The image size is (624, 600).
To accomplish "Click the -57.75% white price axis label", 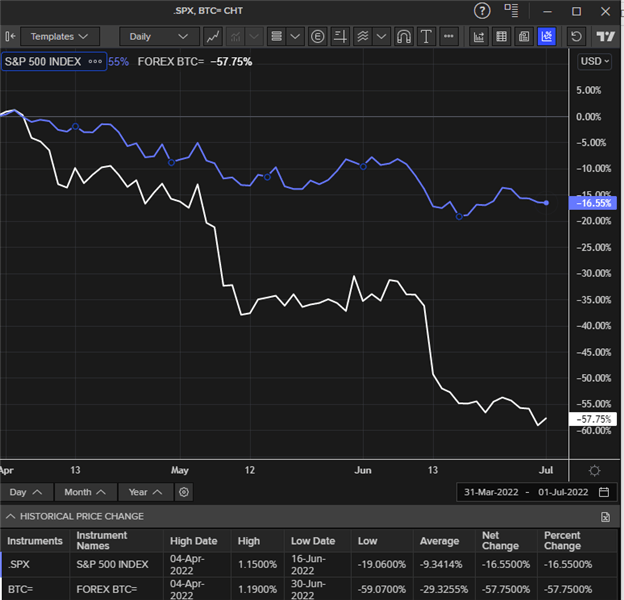I will (593, 419).
